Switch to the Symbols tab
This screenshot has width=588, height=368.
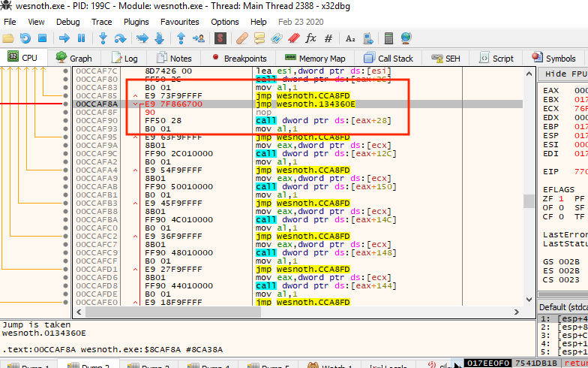click(553, 59)
